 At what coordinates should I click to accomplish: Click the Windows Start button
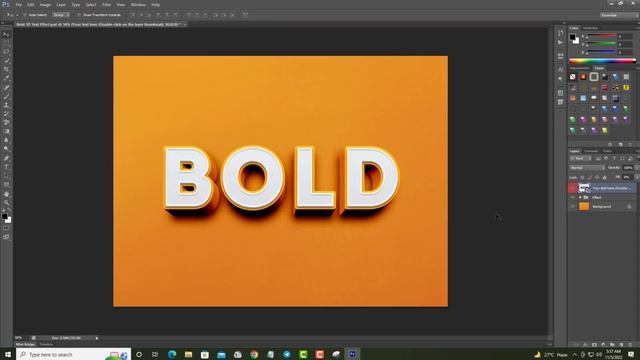(x=7, y=354)
